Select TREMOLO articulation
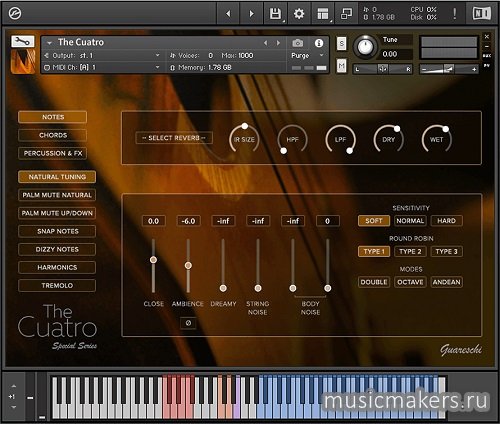 point(57,286)
